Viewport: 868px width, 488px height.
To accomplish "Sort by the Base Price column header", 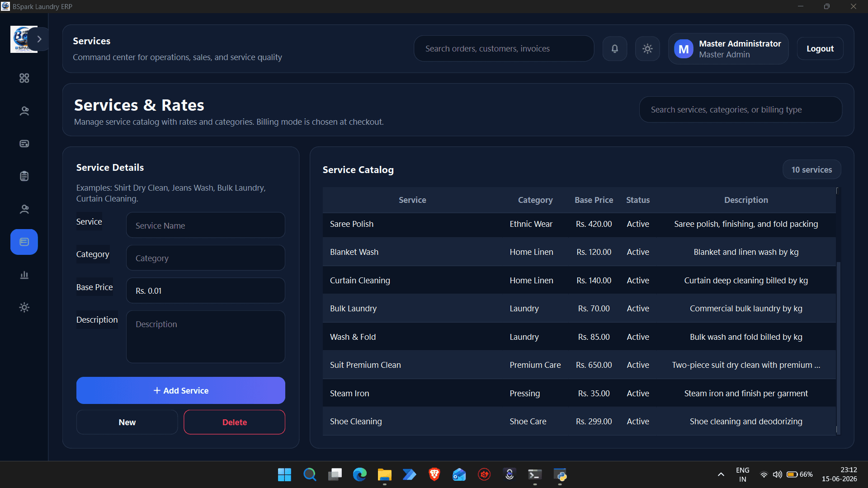I will [x=594, y=200].
